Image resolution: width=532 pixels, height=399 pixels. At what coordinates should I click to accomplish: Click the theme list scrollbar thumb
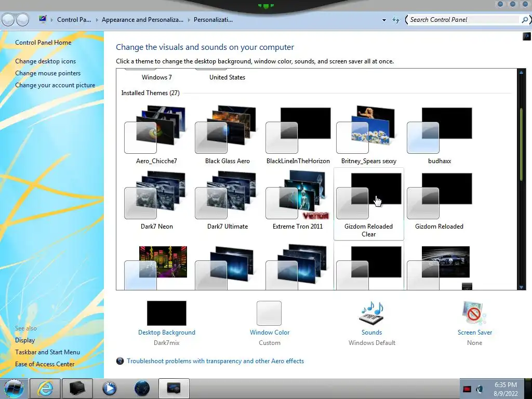click(522, 145)
